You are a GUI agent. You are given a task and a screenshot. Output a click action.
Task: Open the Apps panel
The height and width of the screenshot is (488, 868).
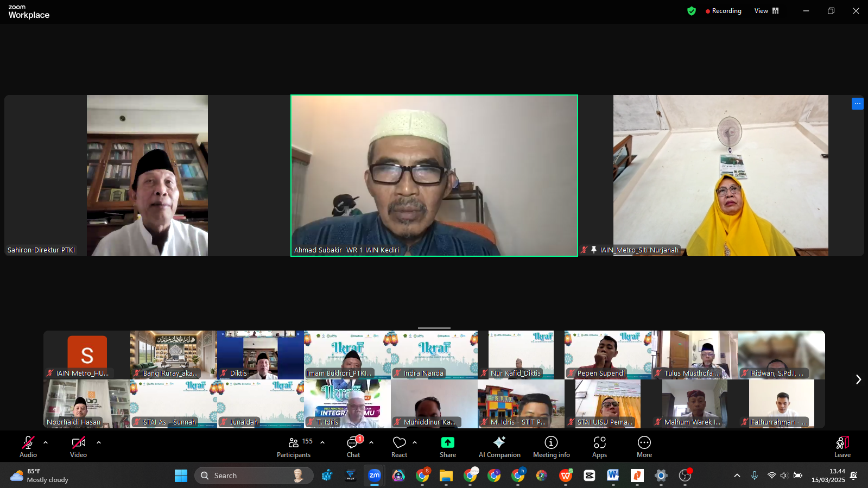599,447
